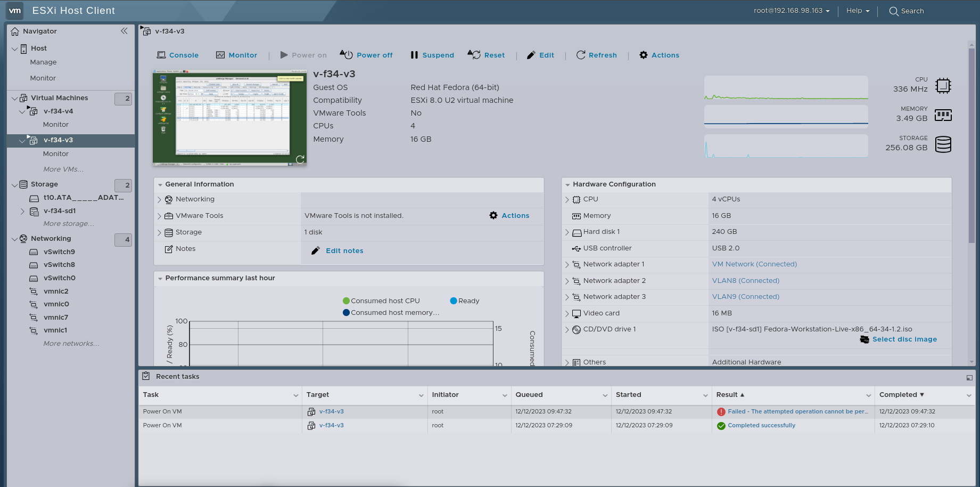
Task: Select vSwitch0 in Navigator
Action: (x=59, y=278)
